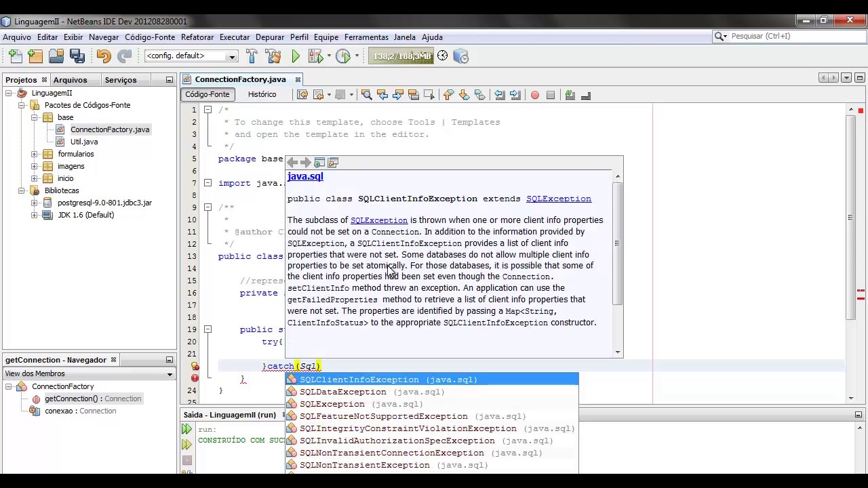Open the Depurar menu
Screen dimensions: 868x488
tap(270, 37)
